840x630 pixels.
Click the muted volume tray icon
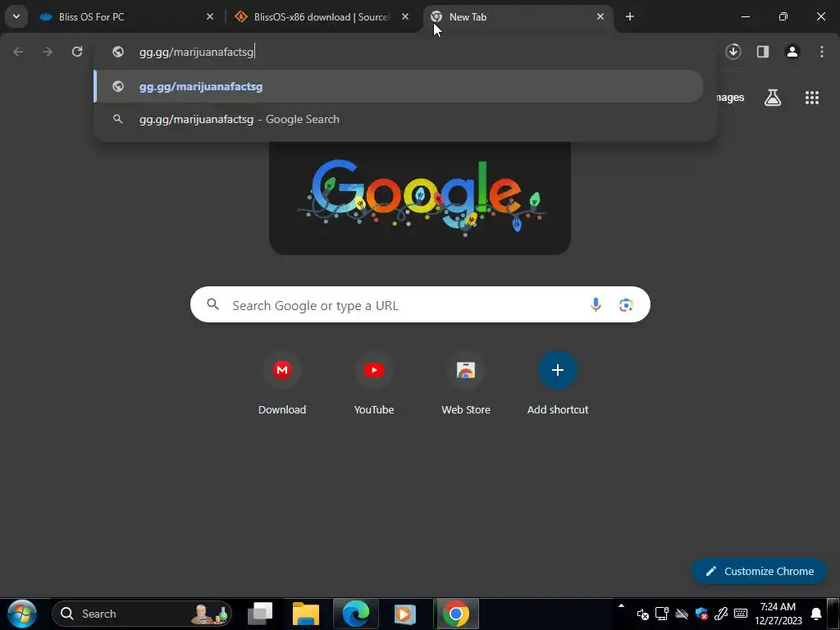point(643,614)
